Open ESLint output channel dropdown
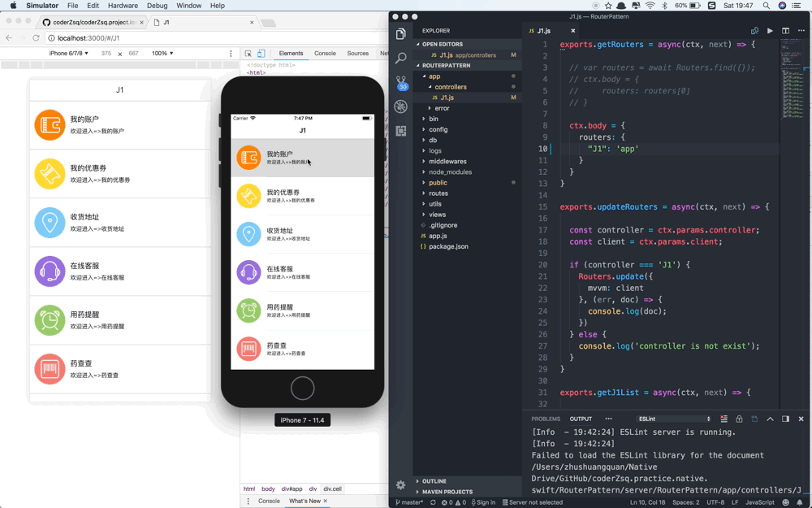Image resolution: width=812 pixels, height=508 pixels. pyautogui.click(x=675, y=419)
